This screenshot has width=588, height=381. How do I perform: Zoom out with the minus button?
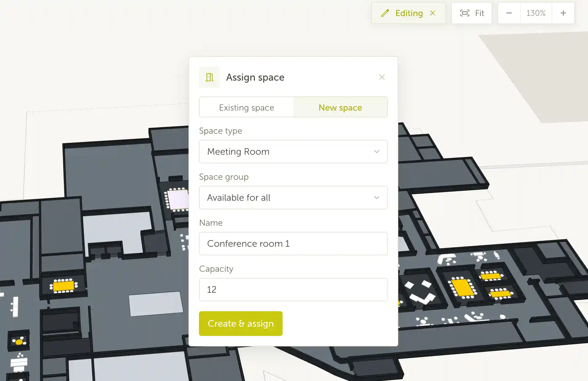509,13
